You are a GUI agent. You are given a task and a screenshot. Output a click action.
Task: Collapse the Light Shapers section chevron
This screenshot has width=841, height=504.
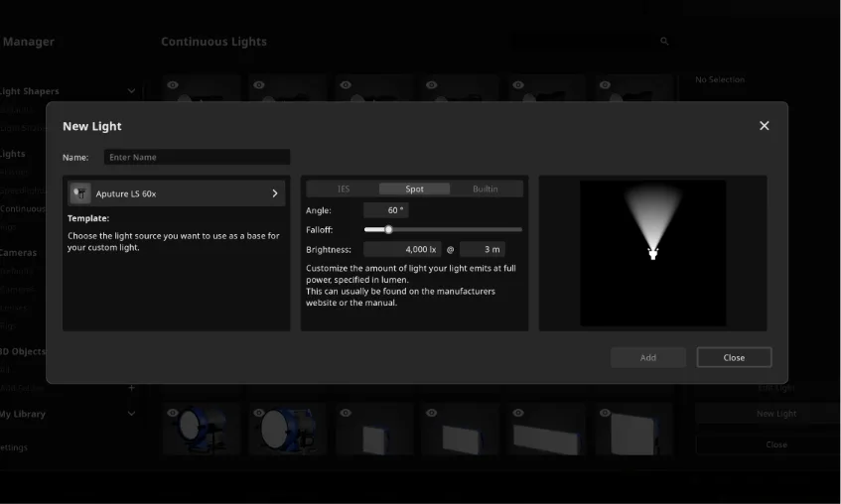tap(131, 91)
